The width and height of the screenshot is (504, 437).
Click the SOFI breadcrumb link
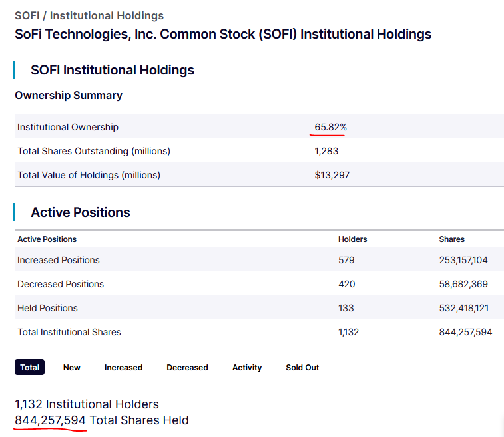pyautogui.click(x=27, y=15)
